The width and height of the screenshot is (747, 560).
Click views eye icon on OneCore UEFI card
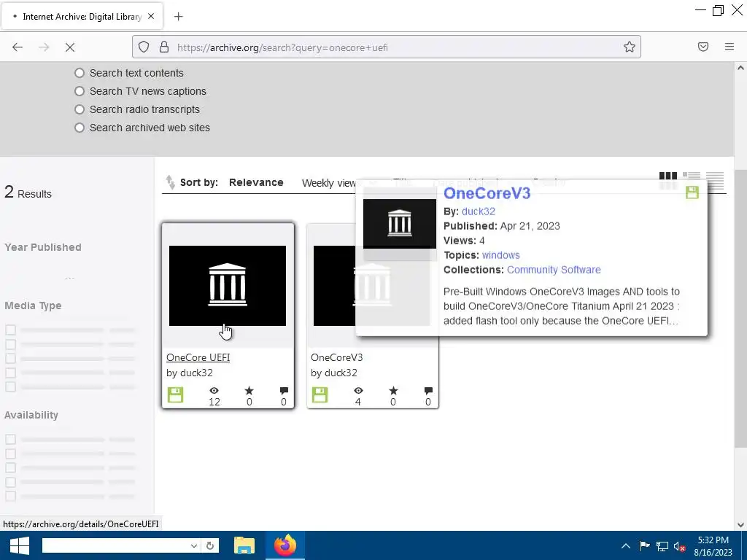pyautogui.click(x=214, y=391)
